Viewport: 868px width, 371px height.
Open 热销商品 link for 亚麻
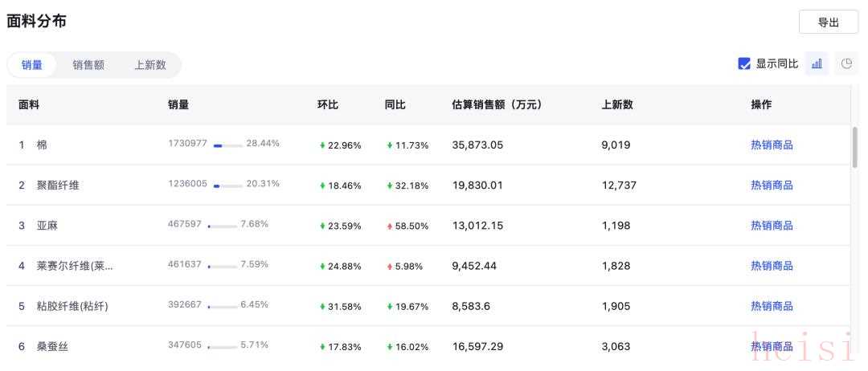tap(772, 226)
